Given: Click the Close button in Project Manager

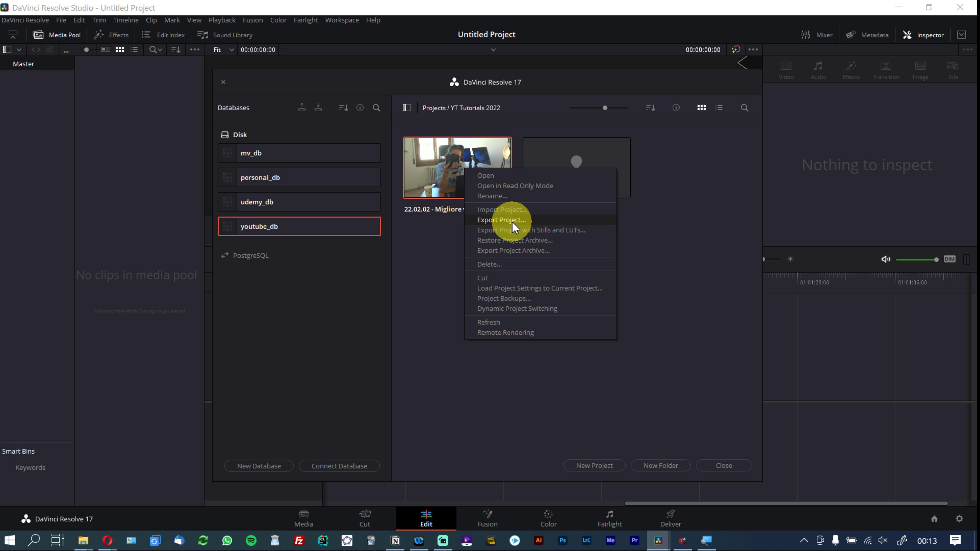Looking at the screenshot, I should tap(724, 466).
